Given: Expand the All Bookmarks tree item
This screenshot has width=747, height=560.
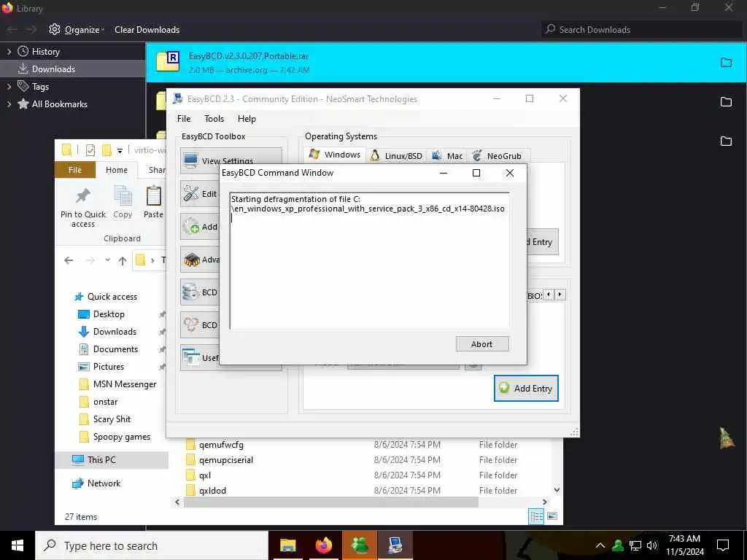Looking at the screenshot, I should click(9, 104).
